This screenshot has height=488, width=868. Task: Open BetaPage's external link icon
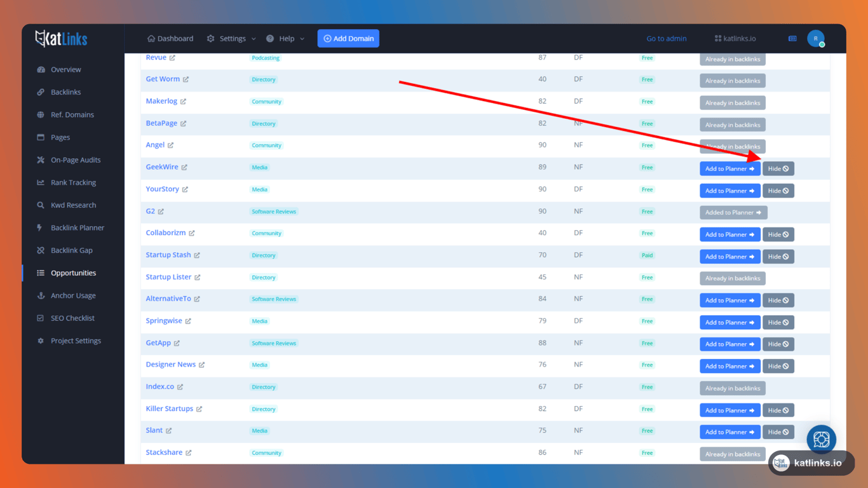point(183,123)
